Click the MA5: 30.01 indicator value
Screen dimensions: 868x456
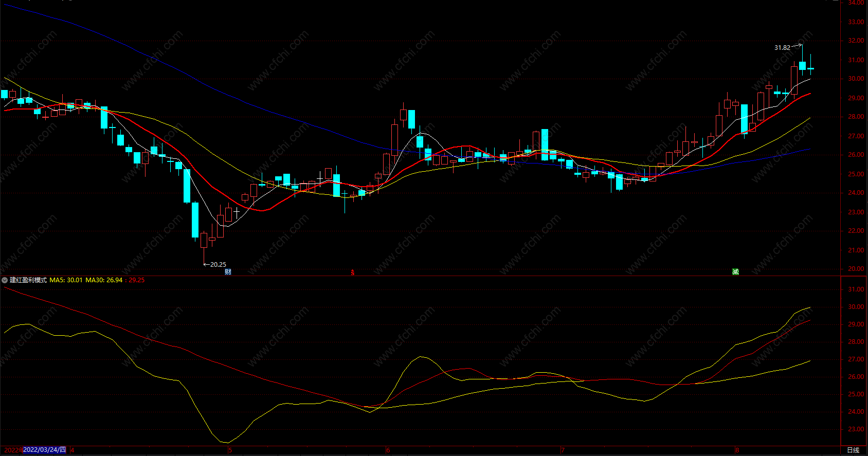(x=66, y=280)
